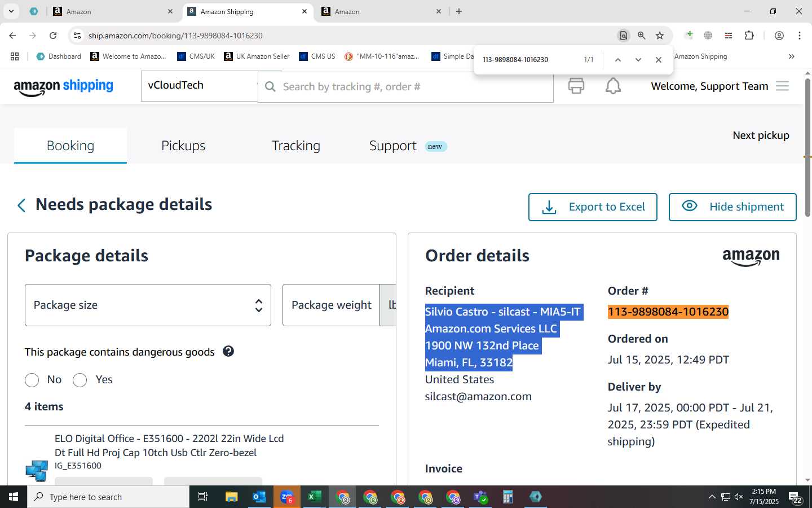Click the page vertical scrollbar
Screen dimensions: 812x508
[807, 147]
